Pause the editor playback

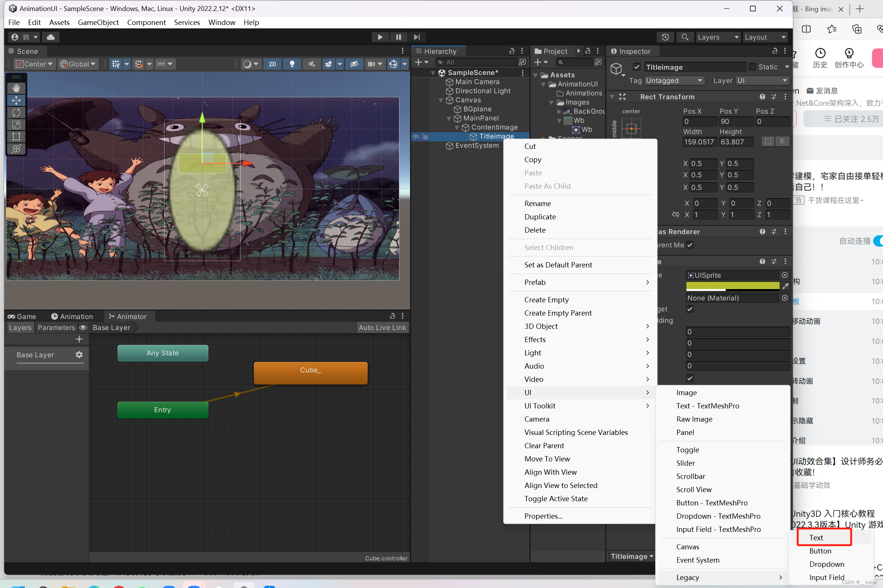(x=398, y=37)
